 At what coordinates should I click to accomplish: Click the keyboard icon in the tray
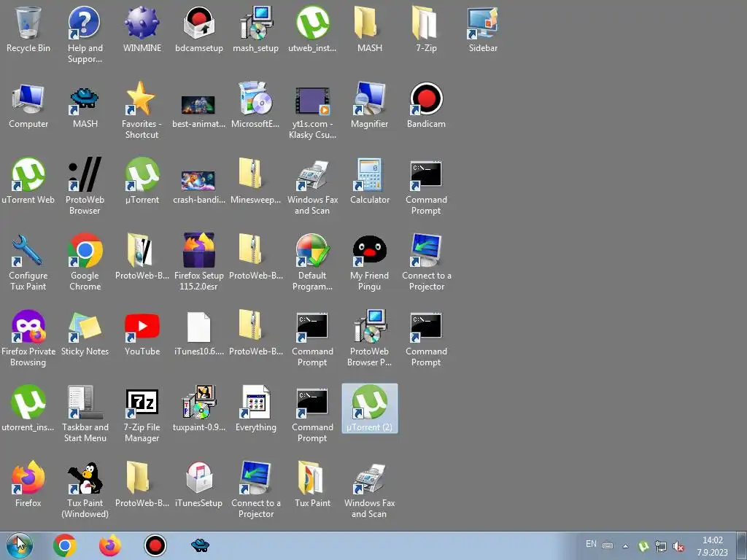click(x=608, y=545)
